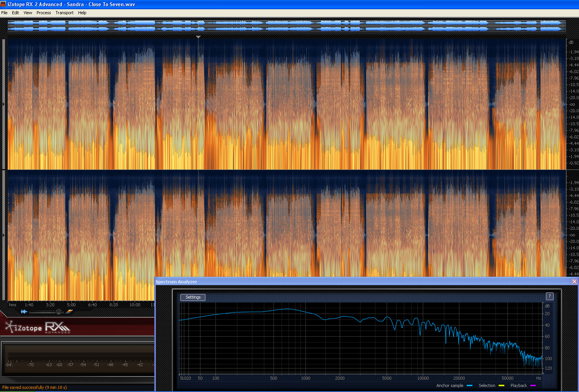Viewport: 579px width, 392px height.
Task: Click the Selection yellow color swatch
Action: tap(501, 385)
